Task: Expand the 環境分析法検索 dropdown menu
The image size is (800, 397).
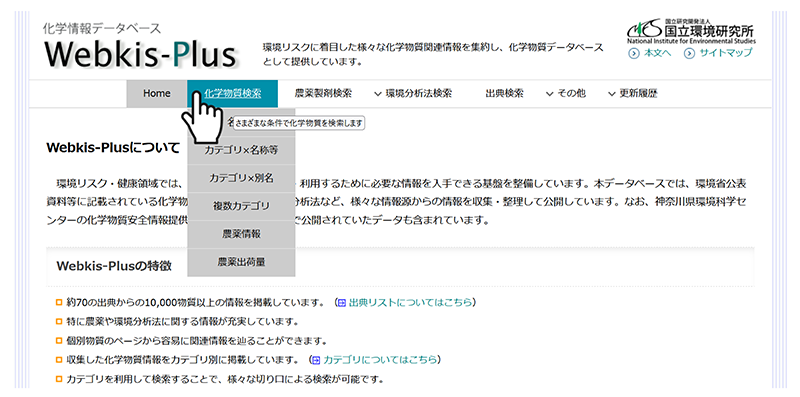Action: click(x=413, y=94)
